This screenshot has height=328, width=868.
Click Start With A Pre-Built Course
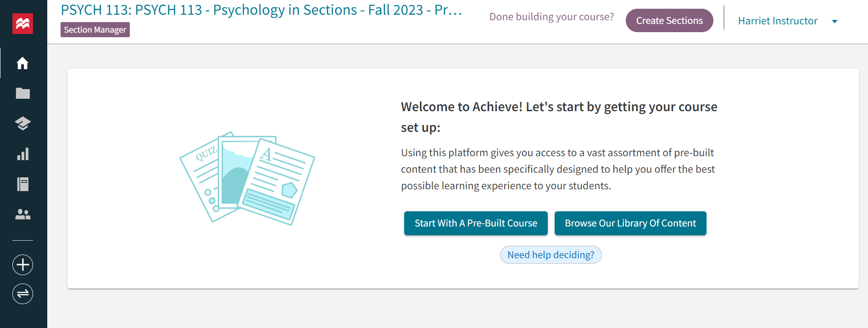pyautogui.click(x=475, y=223)
